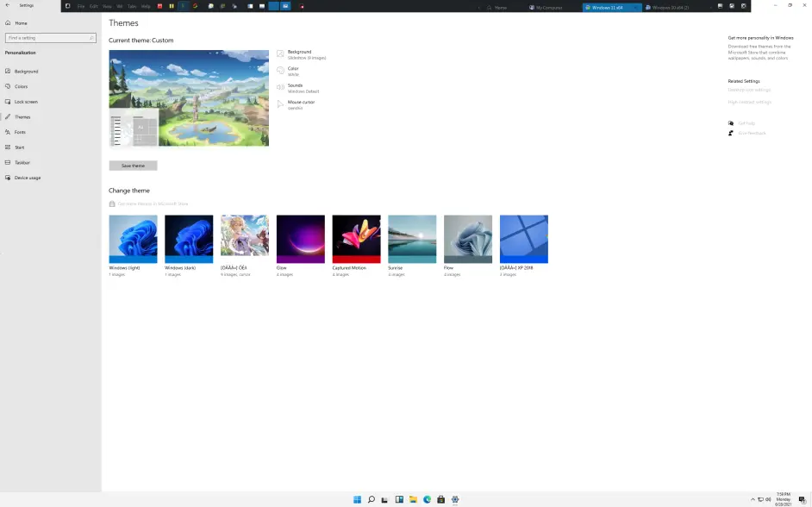Viewport: 812px width, 507px height.
Task: Open Task View from the taskbar
Action: pyautogui.click(x=384, y=500)
